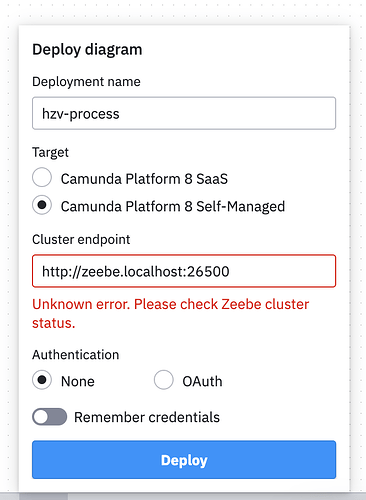
Task: Click the Camunda Platform 8 Self-Managed label text
Action: click(173, 206)
